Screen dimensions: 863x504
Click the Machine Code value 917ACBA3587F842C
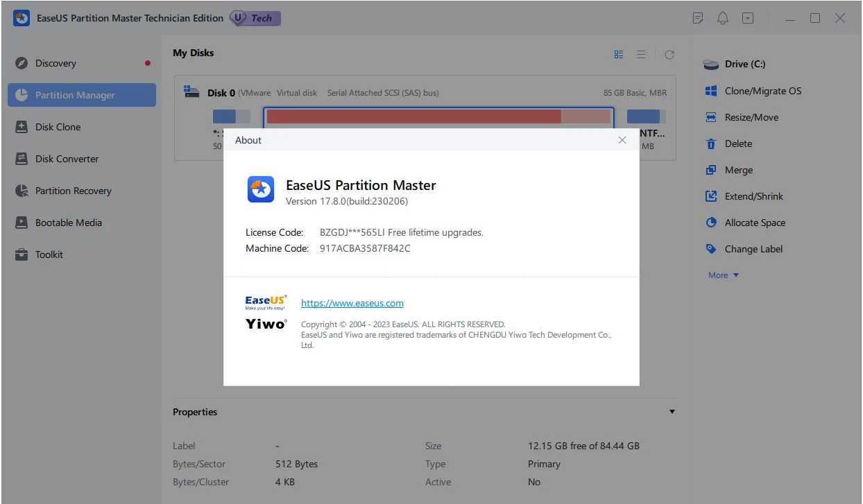click(x=365, y=248)
